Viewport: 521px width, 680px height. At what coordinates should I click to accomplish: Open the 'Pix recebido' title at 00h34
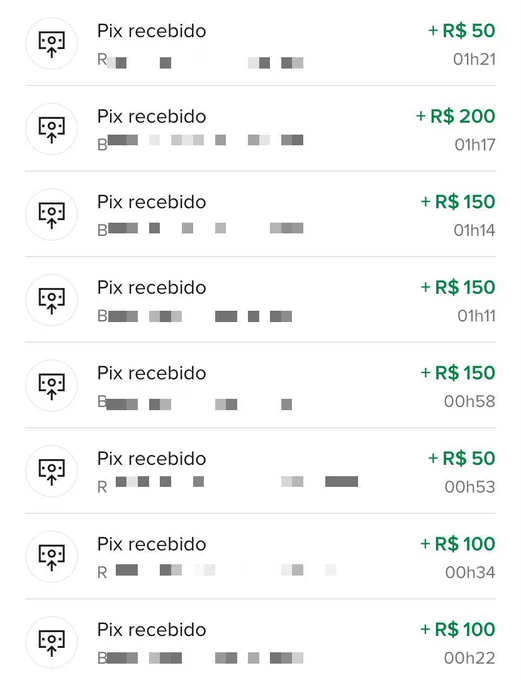point(151,544)
